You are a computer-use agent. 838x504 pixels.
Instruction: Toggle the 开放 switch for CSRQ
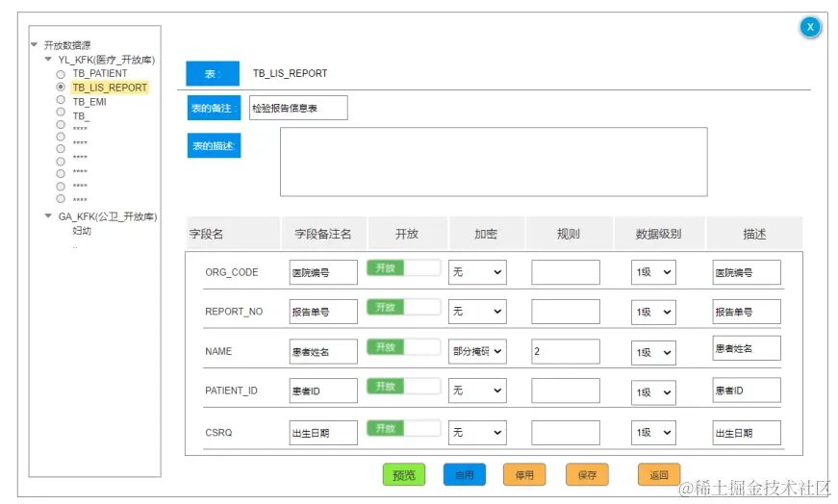[x=403, y=428]
